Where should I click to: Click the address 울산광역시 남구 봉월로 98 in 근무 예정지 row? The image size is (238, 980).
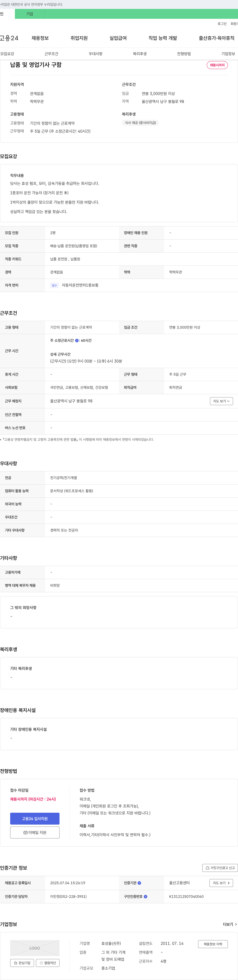(x=71, y=401)
